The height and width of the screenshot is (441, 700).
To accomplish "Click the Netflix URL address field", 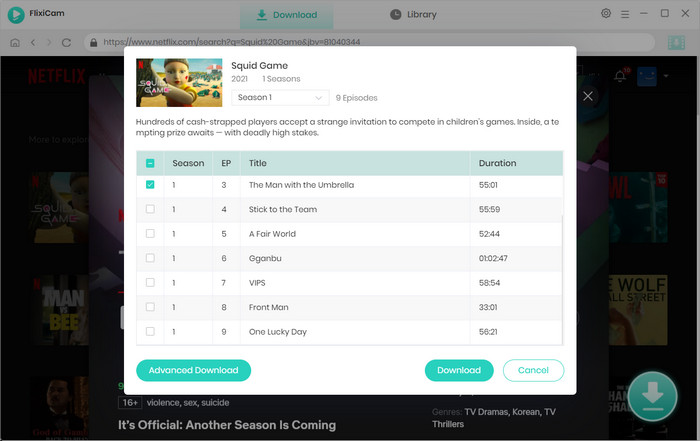I will pos(370,42).
